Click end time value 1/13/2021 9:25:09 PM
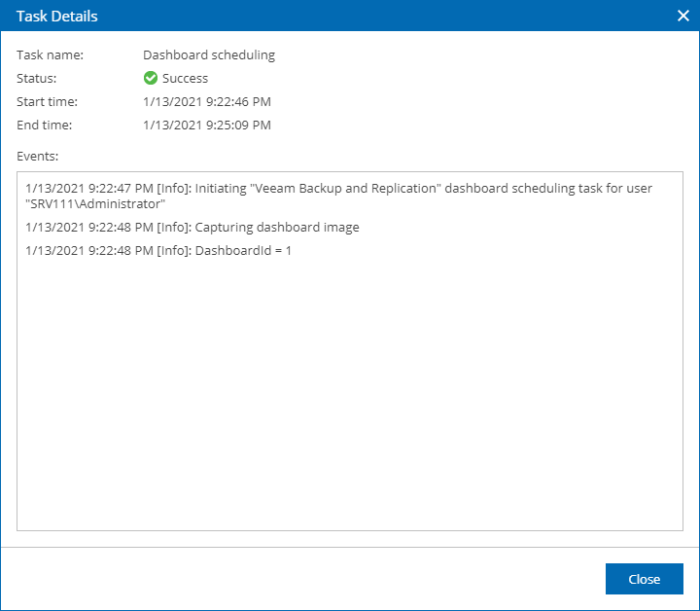This screenshot has width=700, height=611. 207,125
